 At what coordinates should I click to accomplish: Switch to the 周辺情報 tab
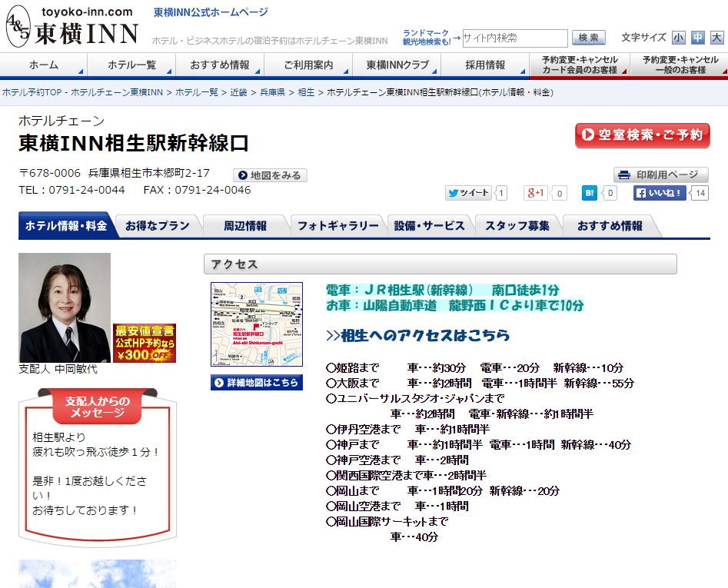(245, 225)
